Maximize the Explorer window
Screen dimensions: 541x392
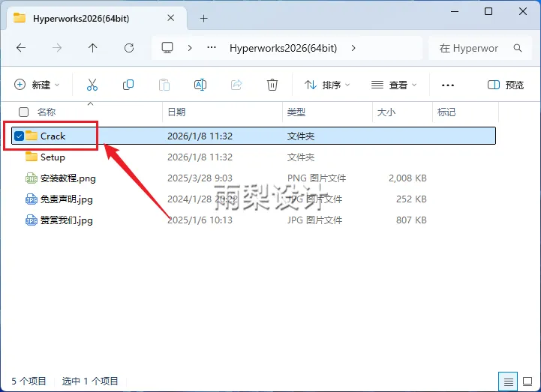click(488, 11)
